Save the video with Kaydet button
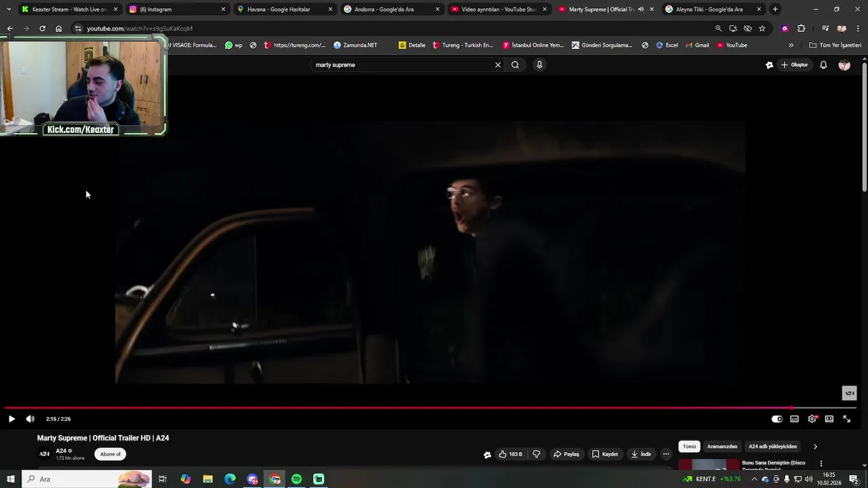868x488 pixels. [605, 454]
